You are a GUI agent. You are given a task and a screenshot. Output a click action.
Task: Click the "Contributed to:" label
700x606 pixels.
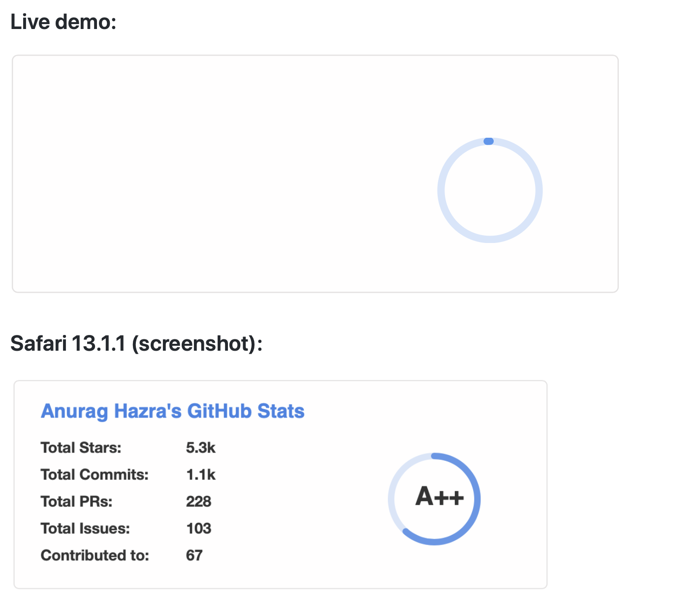(95, 555)
